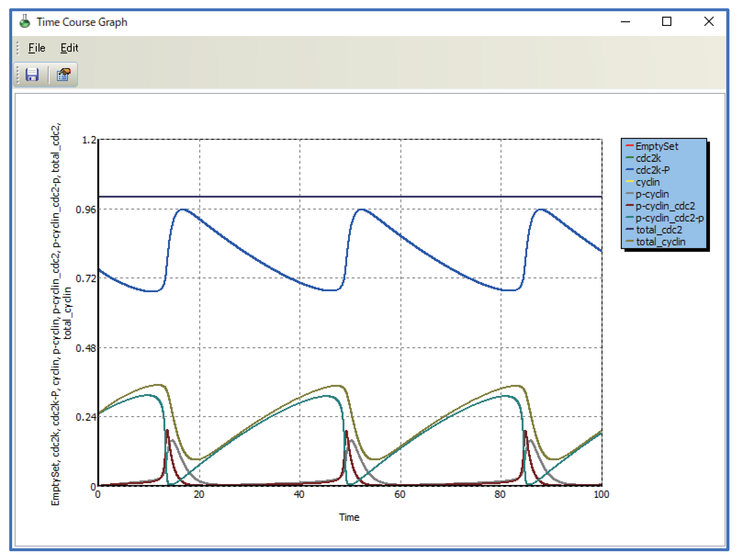
Task: Click the cdc2k-P legend entry
Action: (652, 170)
